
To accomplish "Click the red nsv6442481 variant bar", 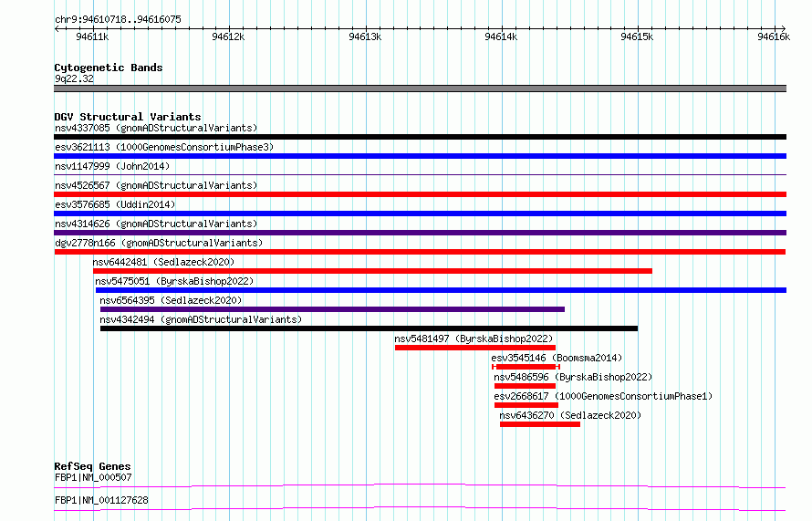I will pyautogui.click(x=372, y=271).
